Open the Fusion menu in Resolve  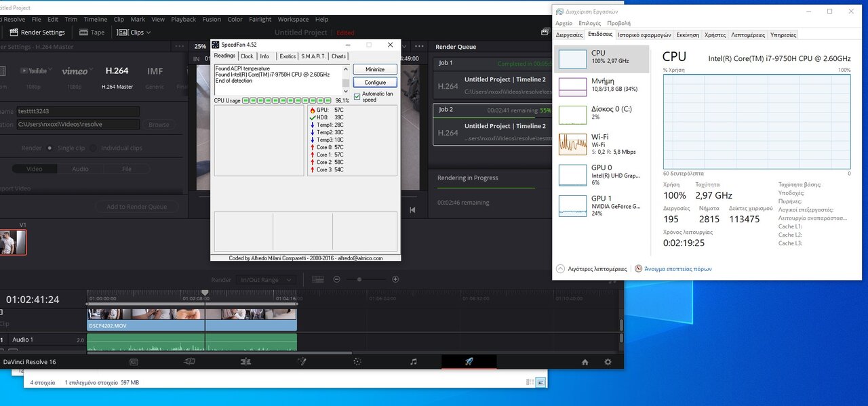click(x=212, y=20)
